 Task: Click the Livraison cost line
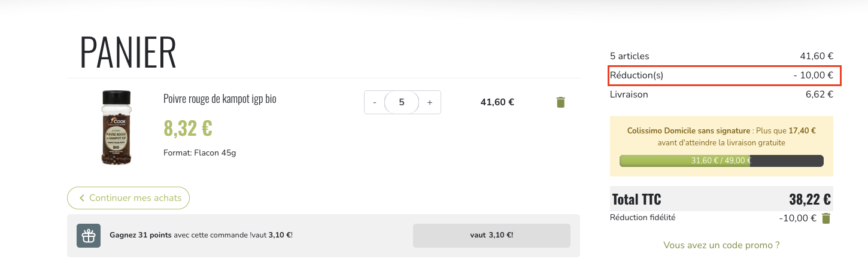(x=721, y=95)
